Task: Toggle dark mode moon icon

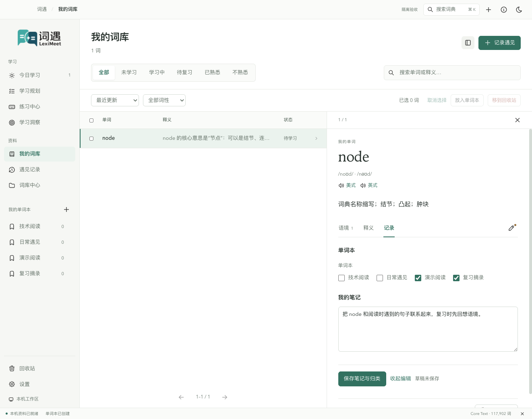Action: [519, 10]
